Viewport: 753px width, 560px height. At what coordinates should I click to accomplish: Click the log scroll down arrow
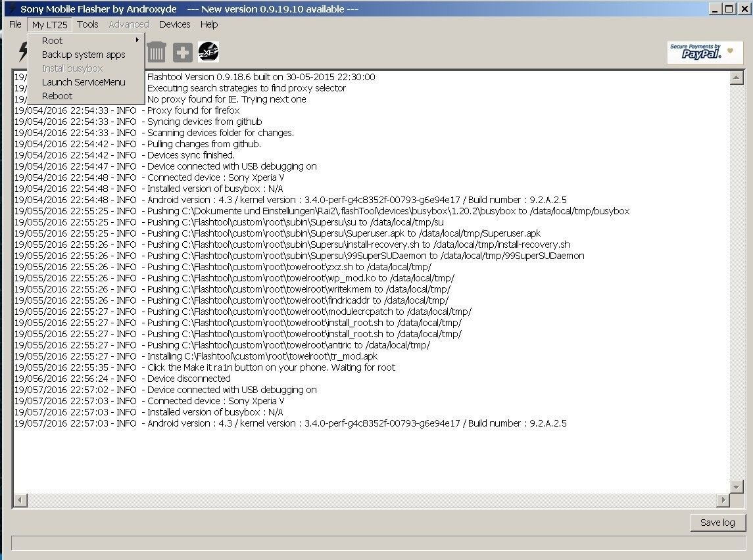[x=737, y=486]
